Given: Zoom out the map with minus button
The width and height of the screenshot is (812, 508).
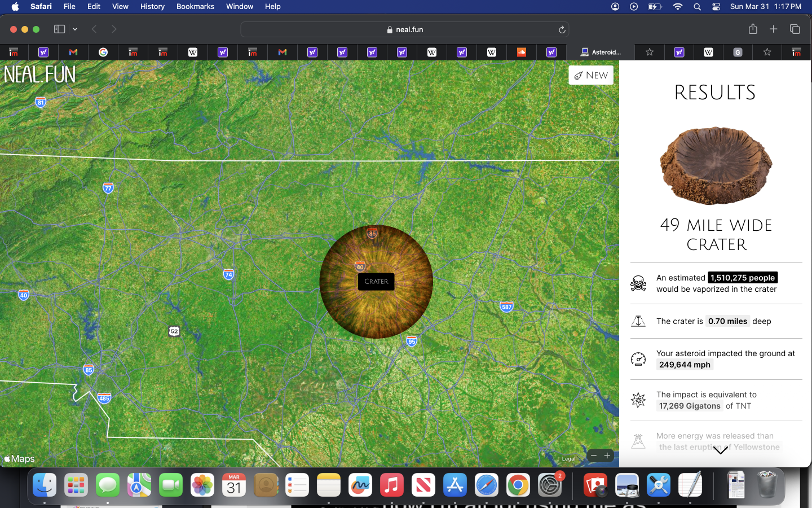Looking at the screenshot, I should (594, 456).
